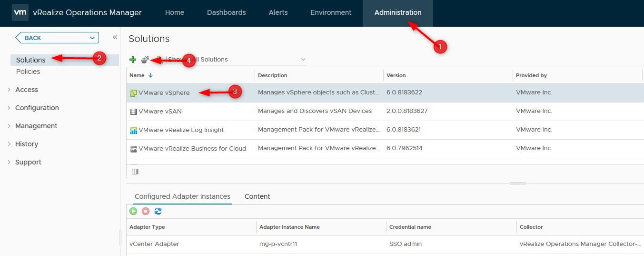
Task: Click the horizontal splitter handle between panes
Action: tap(517, 183)
